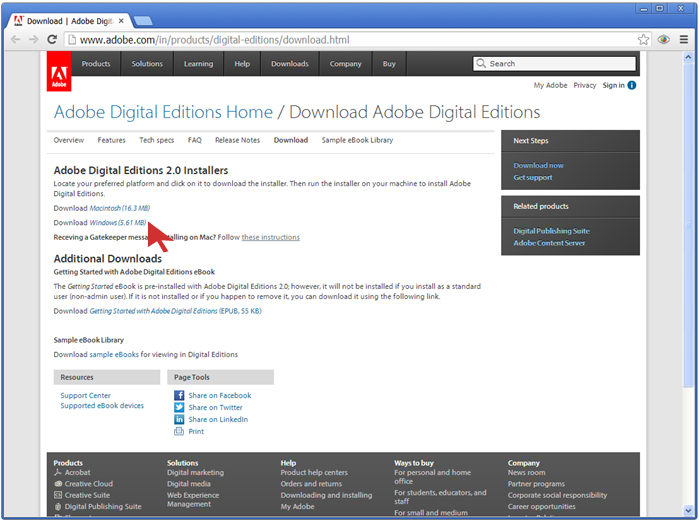Screen dimensions: 700x521
Task: Click the Print page icon
Action: 179,432
